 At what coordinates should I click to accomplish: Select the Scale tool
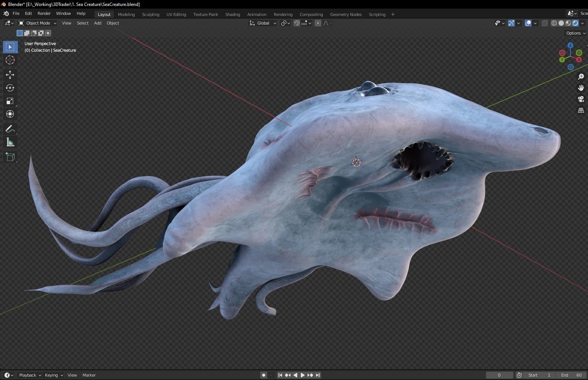coord(10,101)
